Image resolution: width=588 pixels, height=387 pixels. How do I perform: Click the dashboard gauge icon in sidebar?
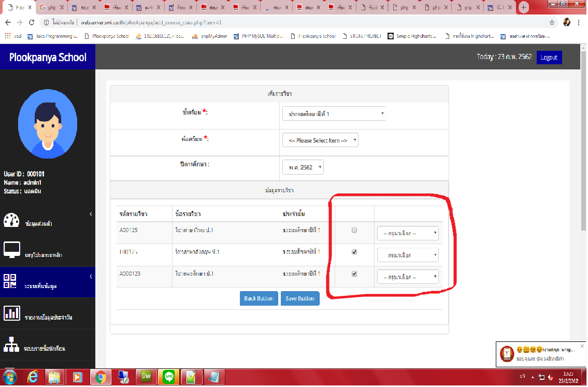click(x=11, y=221)
